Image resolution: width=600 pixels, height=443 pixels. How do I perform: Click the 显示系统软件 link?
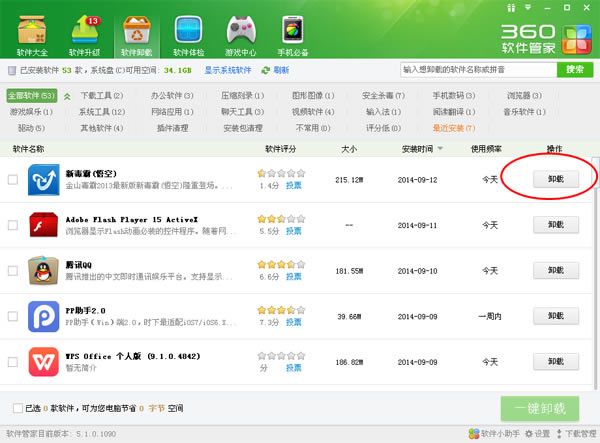pyautogui.click(x=228, y=70)
